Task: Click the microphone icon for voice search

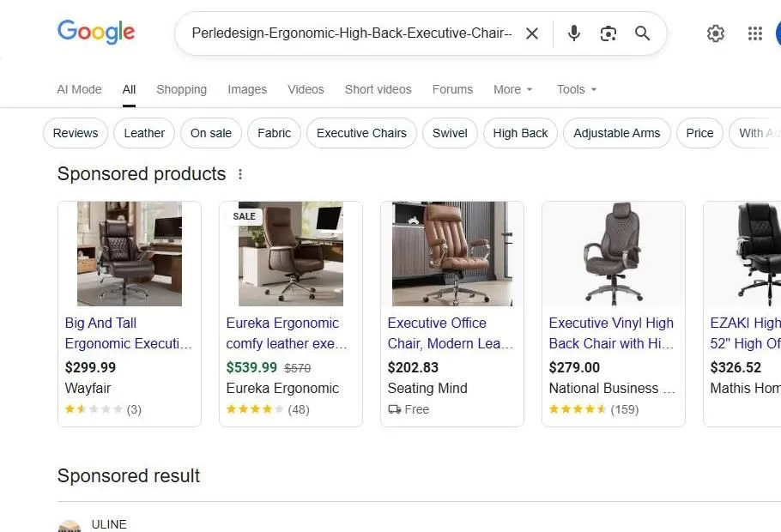Action: pyautogui.click(x=573, y=33)
